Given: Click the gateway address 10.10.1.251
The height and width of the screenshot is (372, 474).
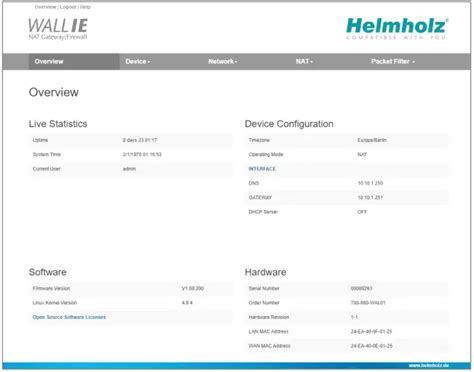Looking at the screenshot, I should (370, 198).
